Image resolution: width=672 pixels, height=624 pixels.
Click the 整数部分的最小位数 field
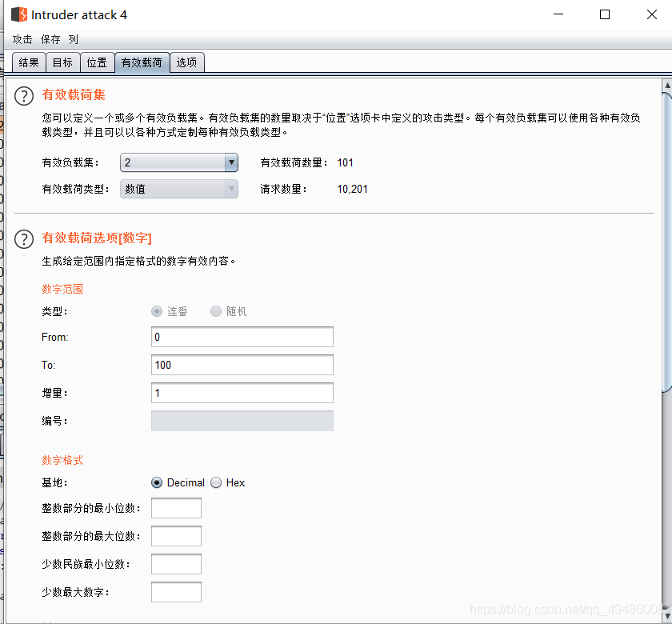tap(176, 508)
